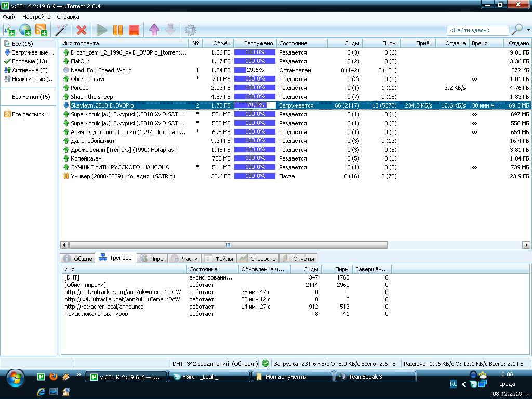Switch to the 'Трекеры' tab
The height and width of the screenshot is (399, 532).
click(116, 258)
